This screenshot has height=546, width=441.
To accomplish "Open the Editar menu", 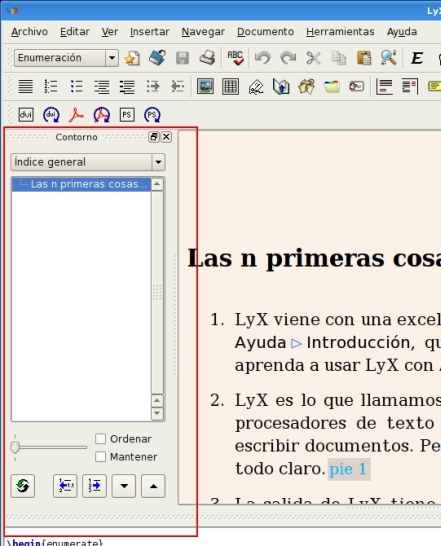I will tap(75, 32).
